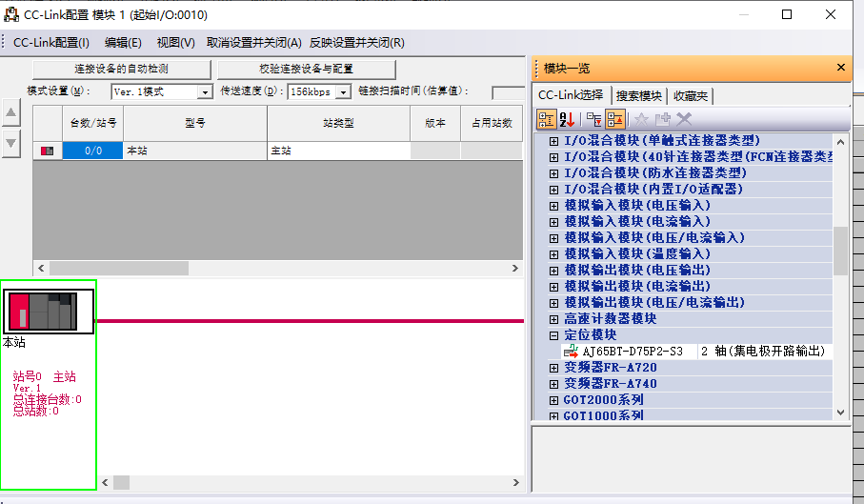
Task: Click the move-down arrow beside the table
Action: click(11, 143)
